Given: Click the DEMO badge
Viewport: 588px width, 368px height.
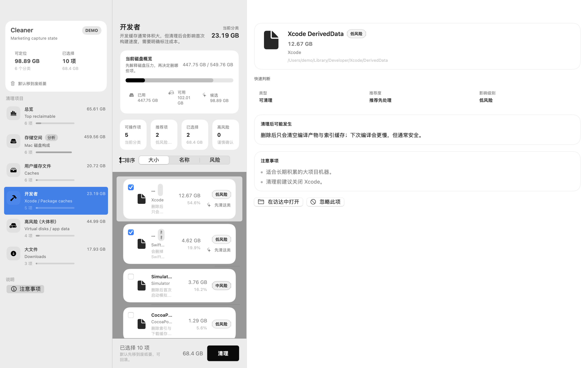Looking at the screenshot, I should point(92,30).
